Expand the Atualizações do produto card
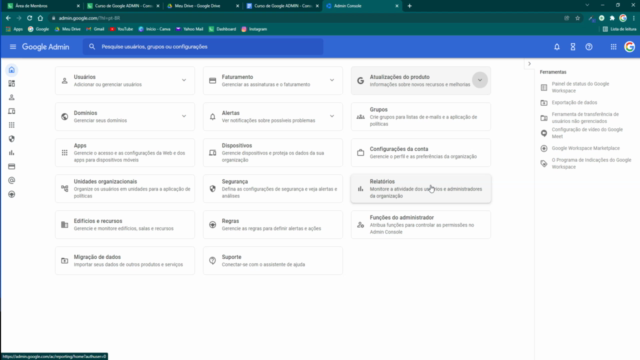The height and width of the screenshot is (360, 640). point(480,80)
